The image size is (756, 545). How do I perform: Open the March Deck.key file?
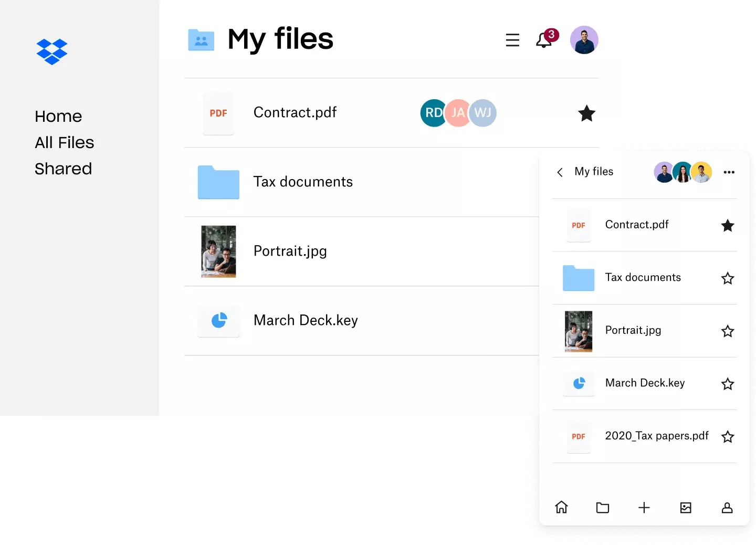[306, 320]
